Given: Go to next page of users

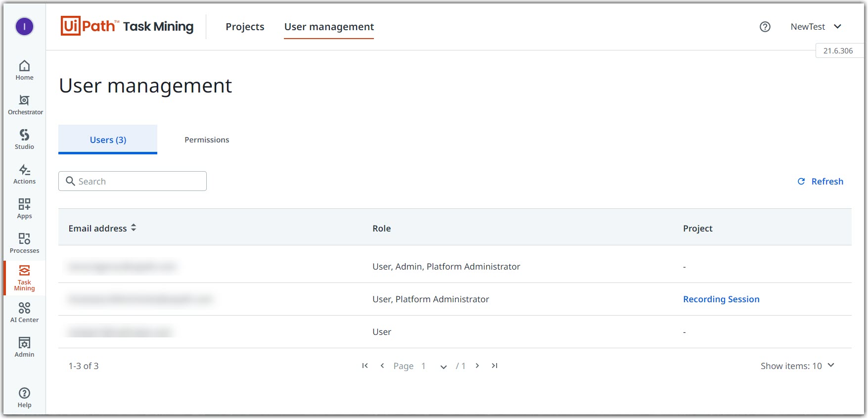Looking at the screenshot, I should (x=477, y=366).
